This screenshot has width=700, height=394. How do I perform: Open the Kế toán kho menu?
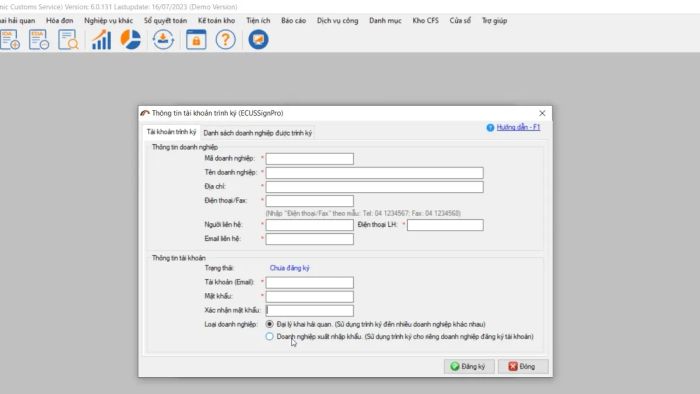[x=217, y=21]
